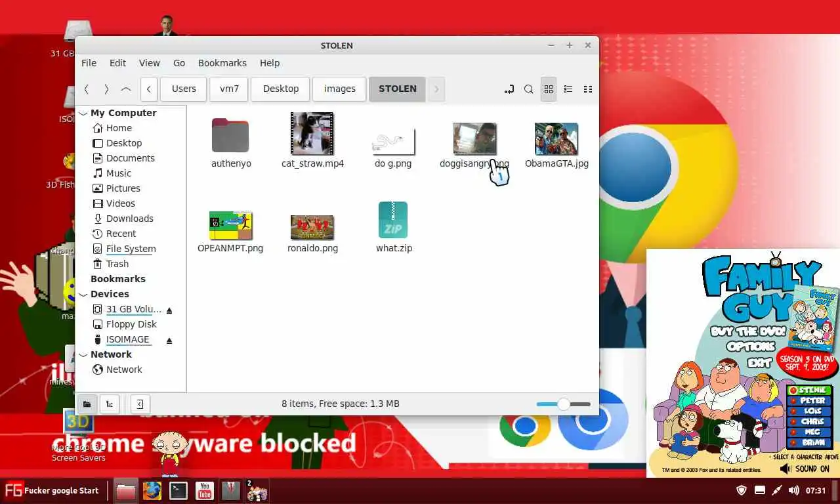
Task: Click the shield tray icon
Action: click(x=742, y=490)
